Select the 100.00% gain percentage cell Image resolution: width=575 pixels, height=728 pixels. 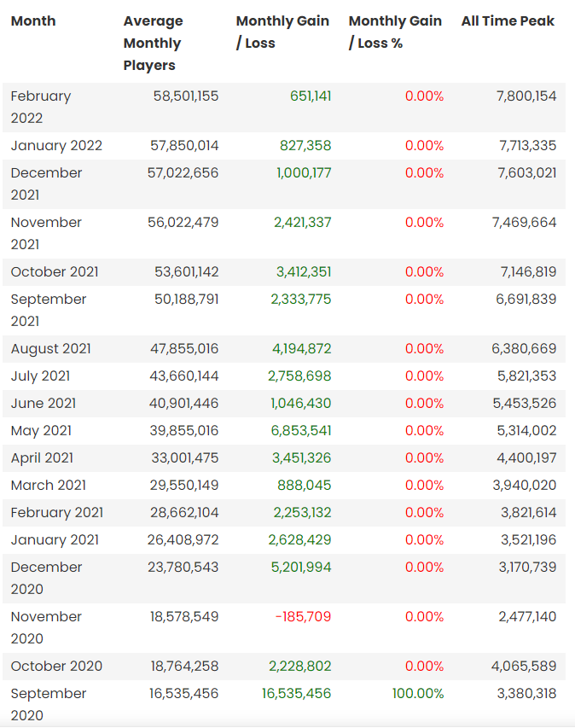pyautogui.click(x=418, y=694)
